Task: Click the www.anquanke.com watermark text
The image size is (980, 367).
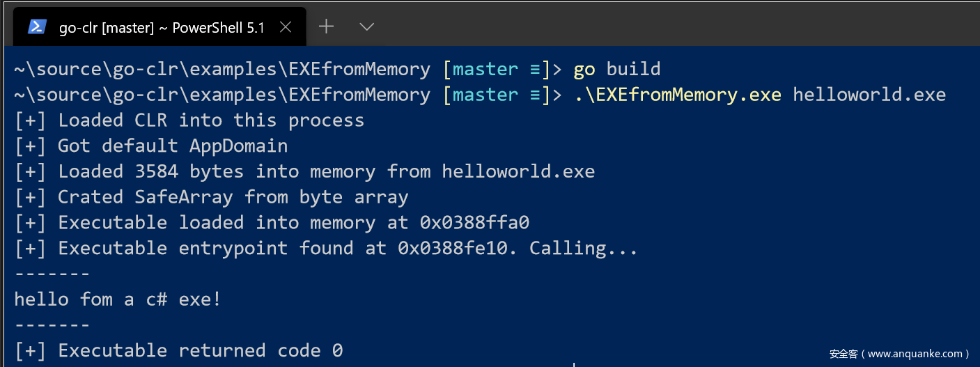Action: (x=899, y=354)
